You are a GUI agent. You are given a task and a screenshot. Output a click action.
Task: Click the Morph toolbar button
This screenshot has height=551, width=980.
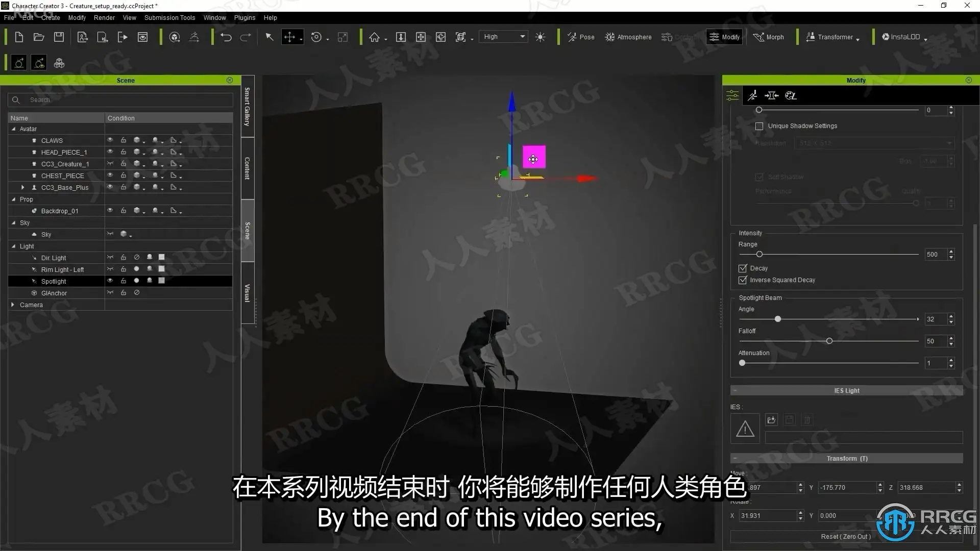pos(769,37)
